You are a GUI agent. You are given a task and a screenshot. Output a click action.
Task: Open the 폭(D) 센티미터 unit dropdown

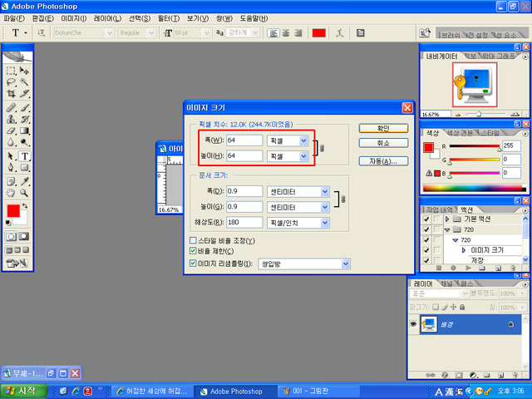pos(325,192)
